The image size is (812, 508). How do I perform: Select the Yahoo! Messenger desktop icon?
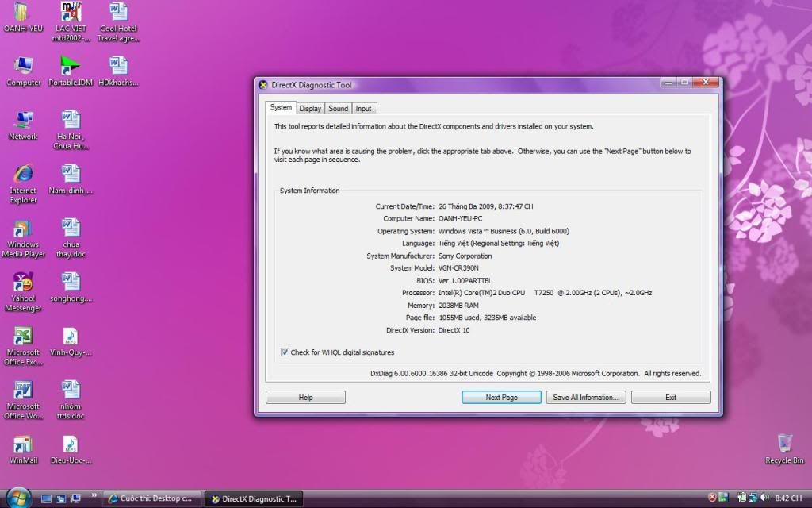(23, 283)
